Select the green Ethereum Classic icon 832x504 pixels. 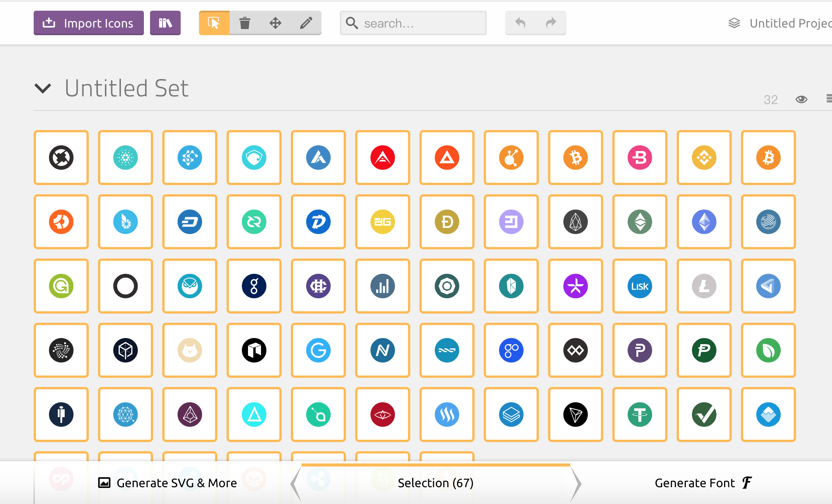[x=640, y=222]
